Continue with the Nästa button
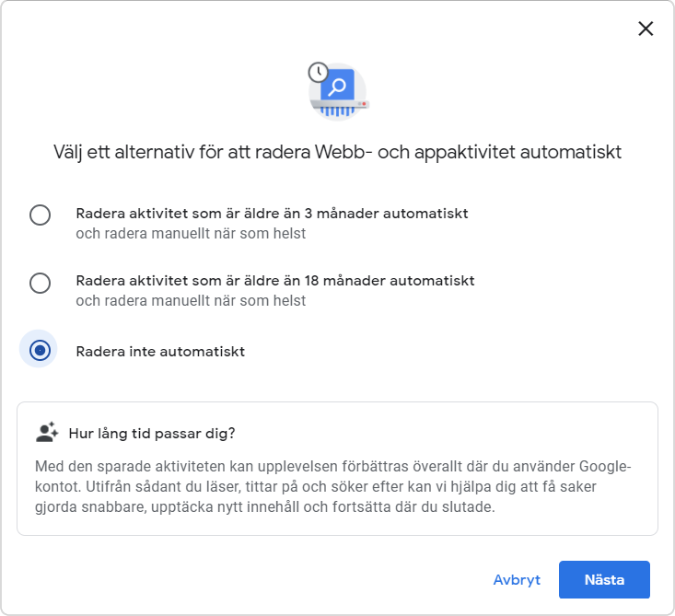This screenshot has width=675, height=616. (604, 579)
